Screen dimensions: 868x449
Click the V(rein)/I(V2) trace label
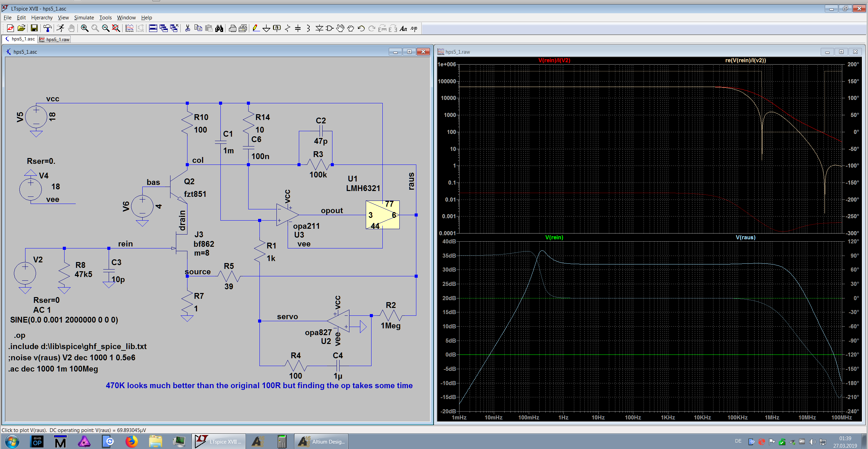(x=554, y=60)
